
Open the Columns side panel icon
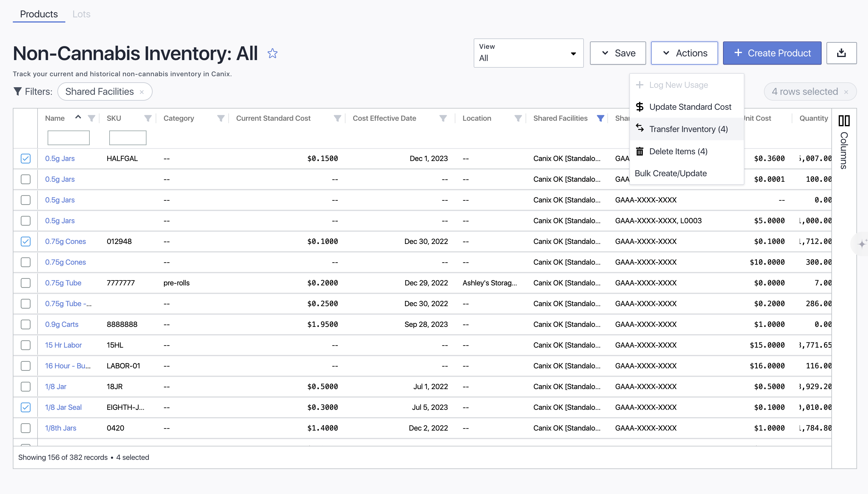pyautogui.click(x=844, y=121)
